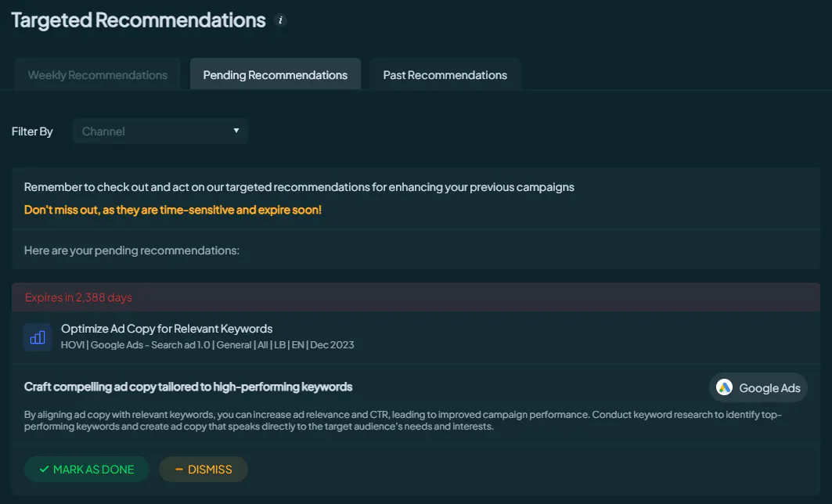Click the 'Expires in 2,388 days' notice
The width and height of the screenshot is (832, 504).
click(x=78, y=297)
